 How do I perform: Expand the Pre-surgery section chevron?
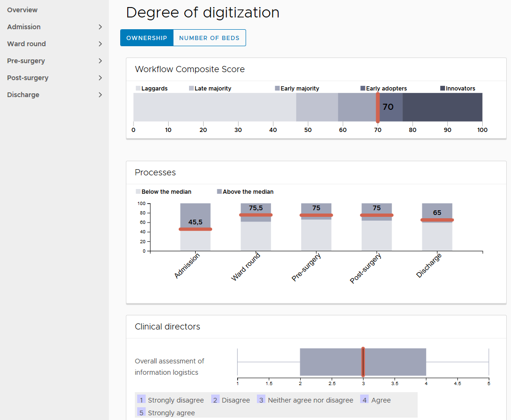pyautogui.click(x=100, y=61)
